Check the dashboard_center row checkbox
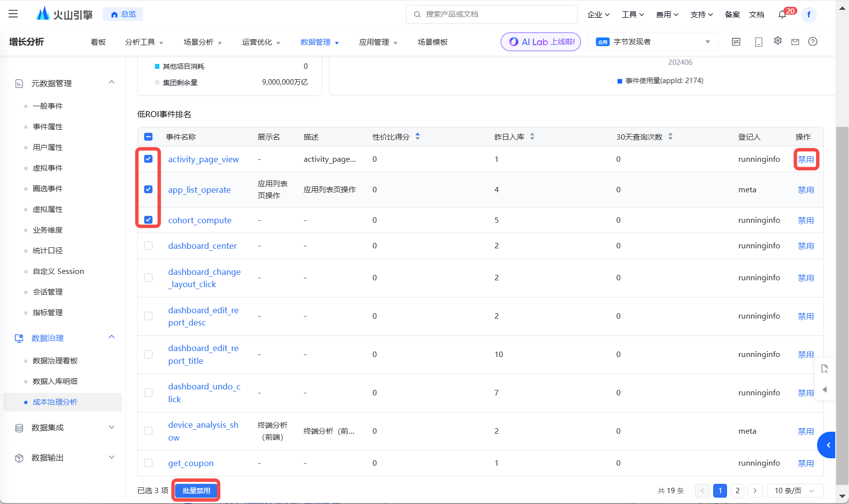The height and width of the screenshot is (504, 849). (149, 245)
